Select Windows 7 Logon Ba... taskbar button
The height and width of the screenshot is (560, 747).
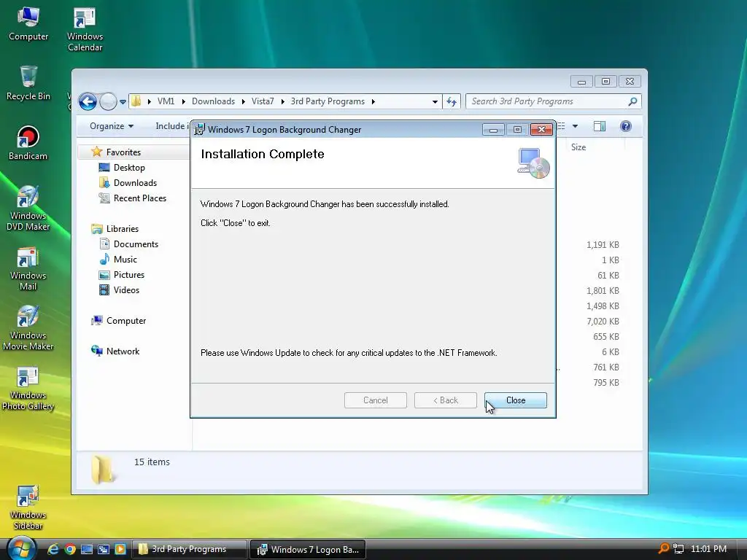pyautogui.click(x=308, y=549)
